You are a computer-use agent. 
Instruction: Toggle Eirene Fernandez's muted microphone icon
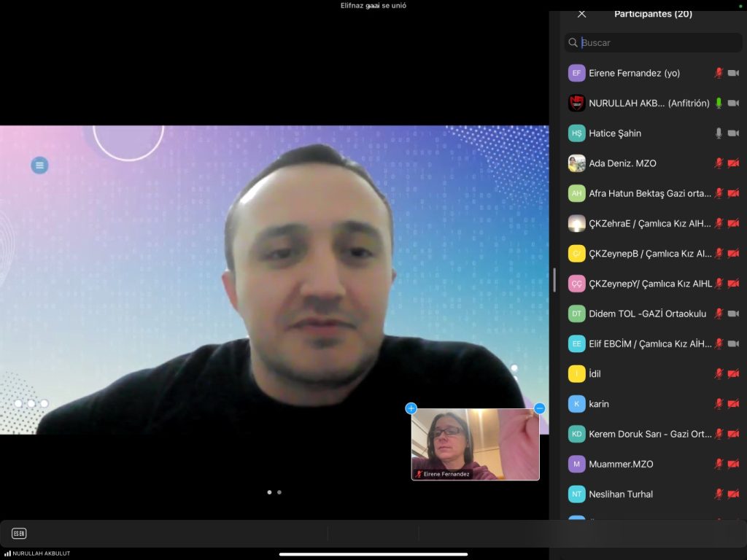pos(719,73)
